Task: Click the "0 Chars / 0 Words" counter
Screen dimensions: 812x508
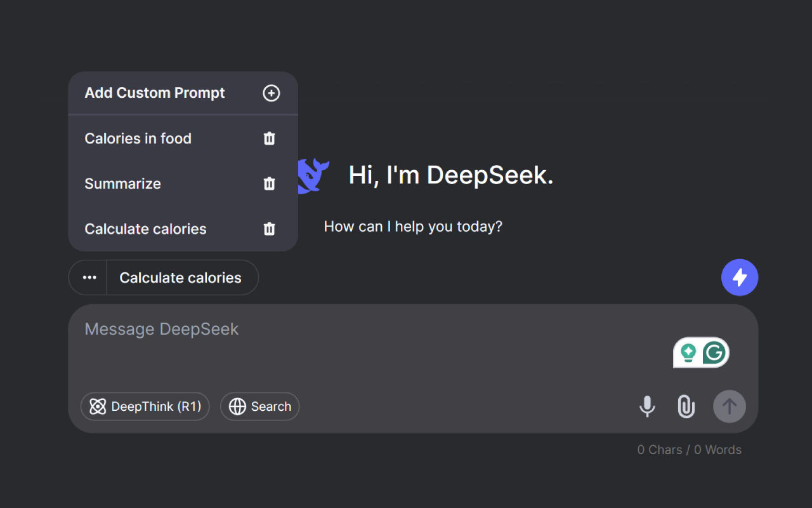Action: point(690,450)
